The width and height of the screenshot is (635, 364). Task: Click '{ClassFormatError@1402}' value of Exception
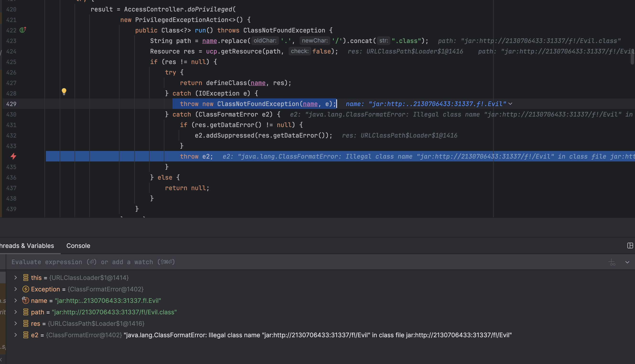106,289
